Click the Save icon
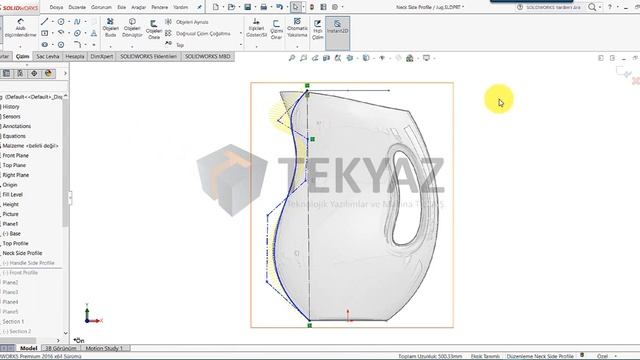This screenshot has width=640, height=360. [x=248, y=7]
